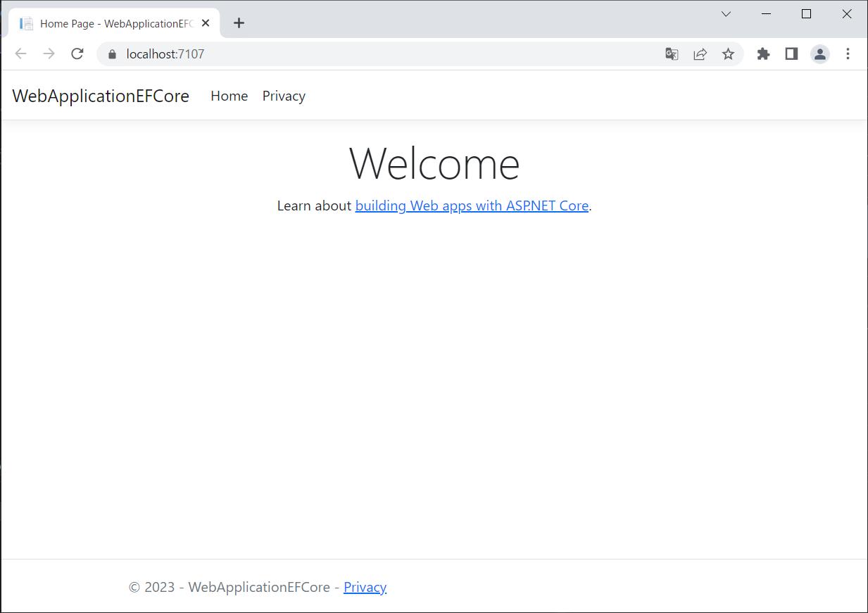Open the Google Translate page icon
The image size is (868, 613).
(672, 54)
